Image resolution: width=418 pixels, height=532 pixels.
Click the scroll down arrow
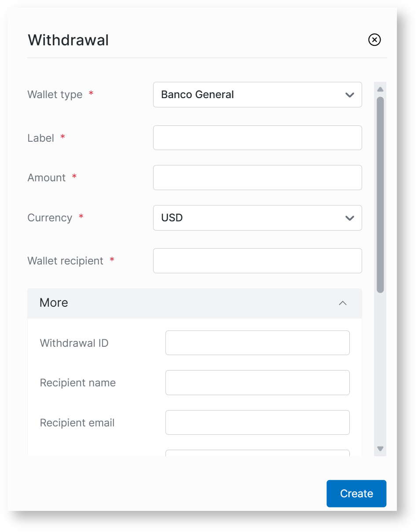tap(380, 449)
